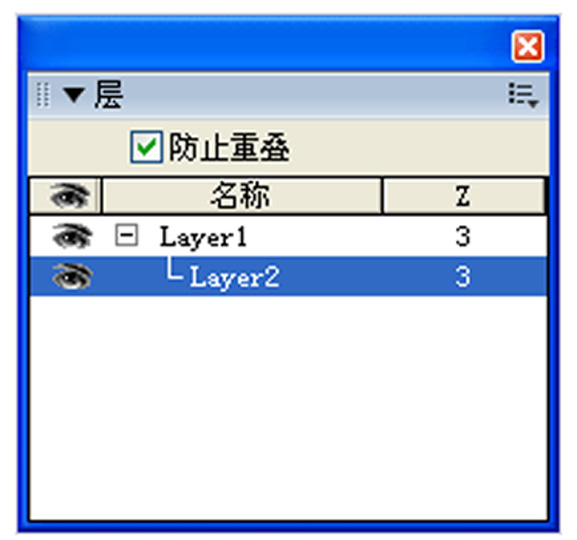Hide Layer1 using its eye icon
Viewport: 577px width, 540px height.
(72, 236)
